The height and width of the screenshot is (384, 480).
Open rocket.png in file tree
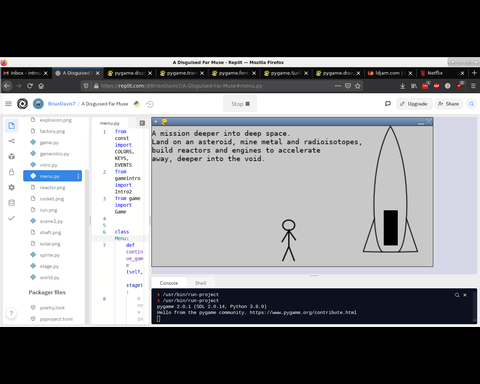coord(53,199)
